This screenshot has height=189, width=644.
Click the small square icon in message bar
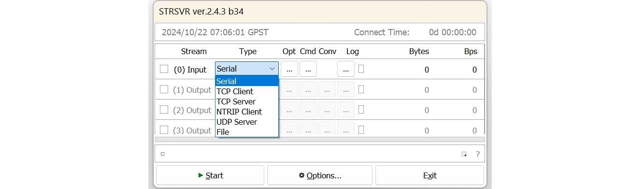click(x=163, y=154)
